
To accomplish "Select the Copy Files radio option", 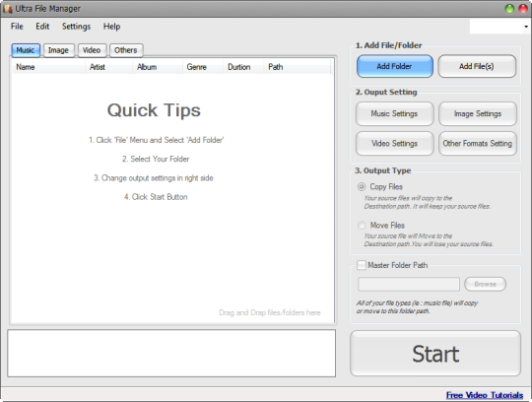I will click(362, 187).
